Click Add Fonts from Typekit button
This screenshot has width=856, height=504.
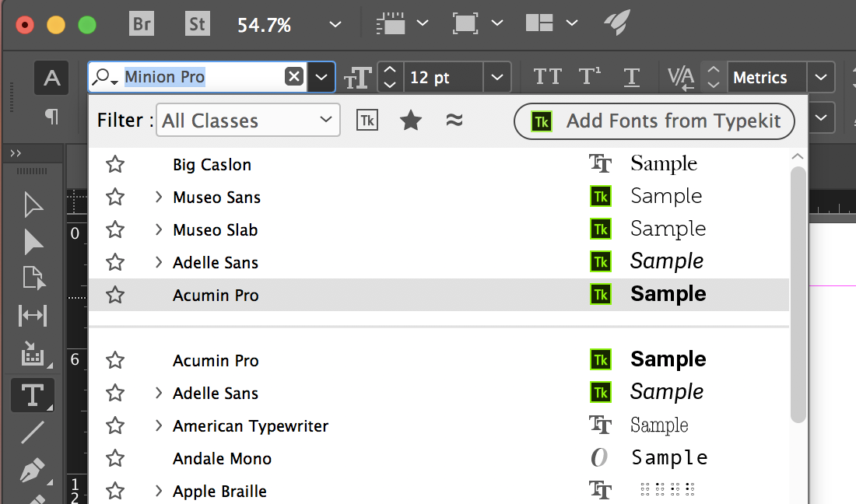[x=654, y=121]
